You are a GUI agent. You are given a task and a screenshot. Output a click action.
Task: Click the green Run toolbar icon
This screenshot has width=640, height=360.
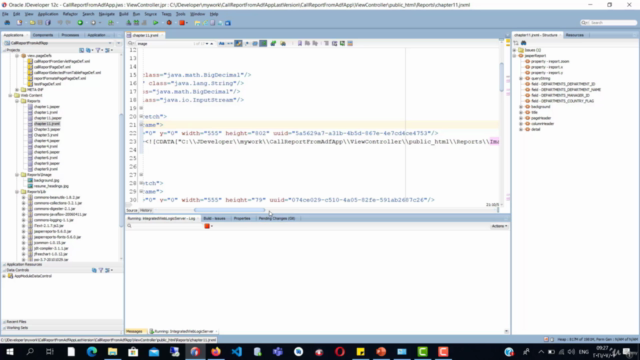click(156, 23)
